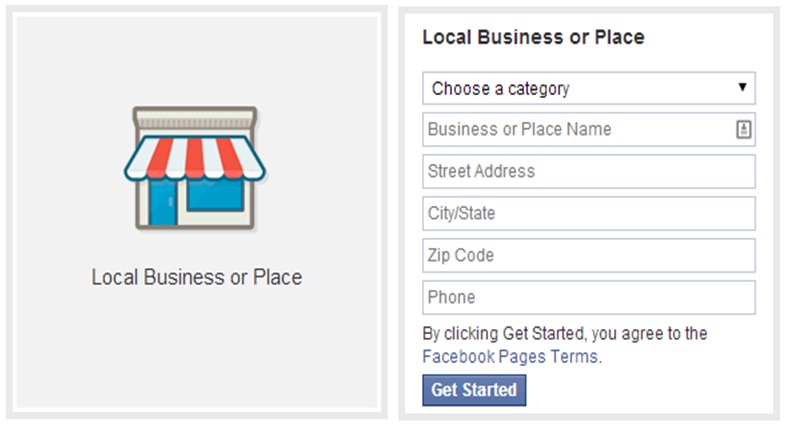Click the blue window on the storefront icon
The height and width of the screenshot is (427, 786).
(x=216, y=194)
